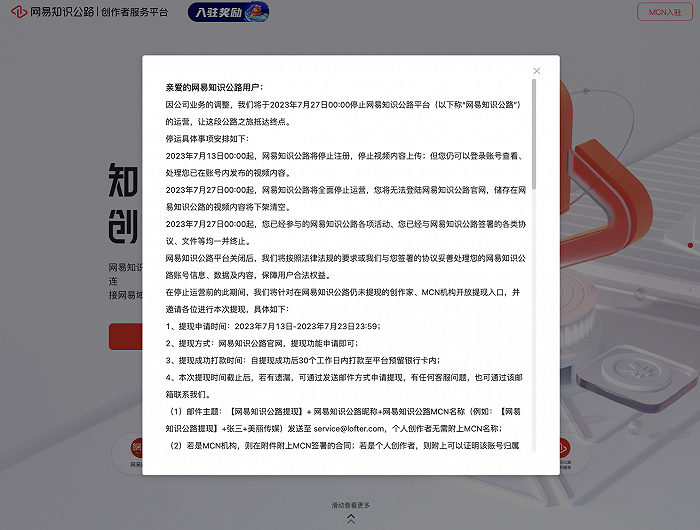700x530 pixels.
Task: Click the service@lofter.com email address
Action: click(349, 429)
